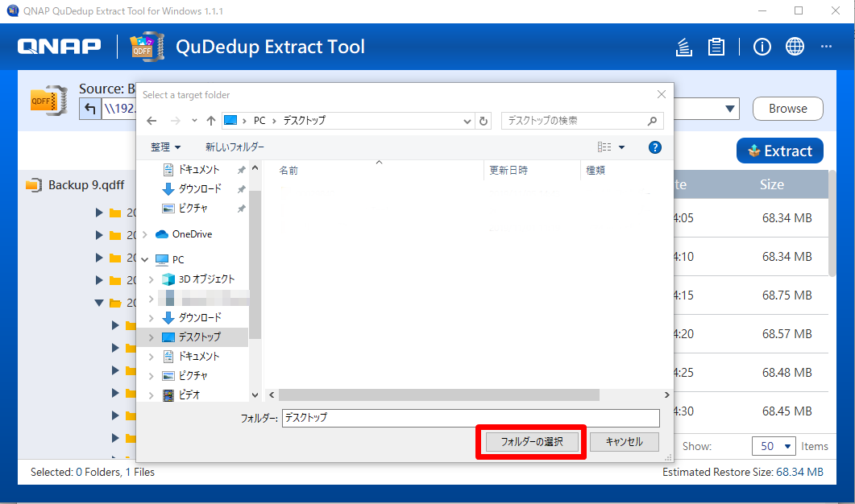The width and height of the screenshot is (855, 504).
Task: Go back in folder dialog navigation
Action: [x=151, y=121]
